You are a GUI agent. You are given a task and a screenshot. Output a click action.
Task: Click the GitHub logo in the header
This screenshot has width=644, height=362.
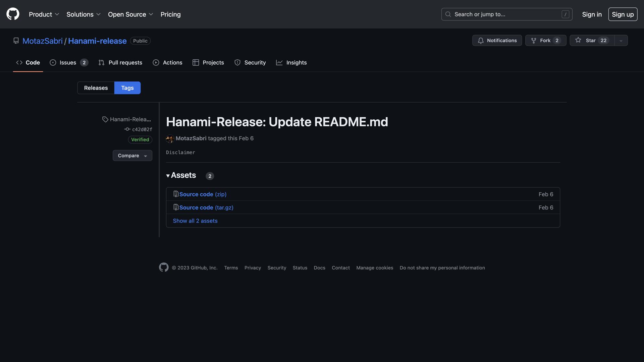[13, 14]
